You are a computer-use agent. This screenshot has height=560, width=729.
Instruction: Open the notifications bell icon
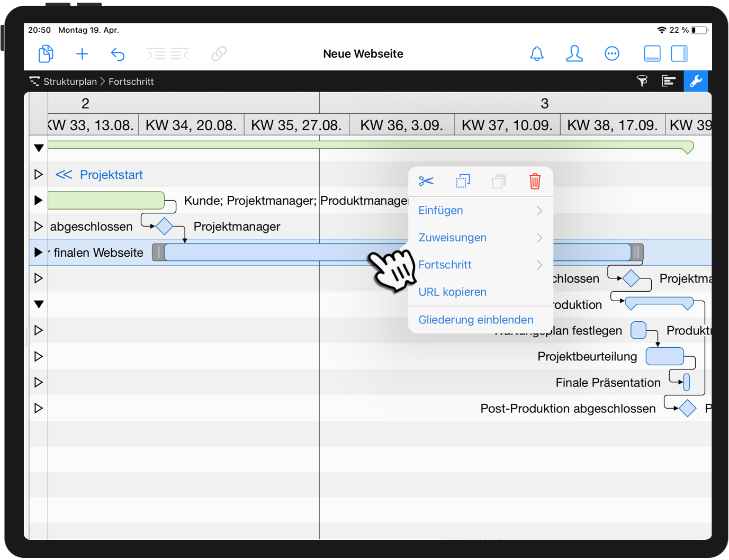click(537, 53)
